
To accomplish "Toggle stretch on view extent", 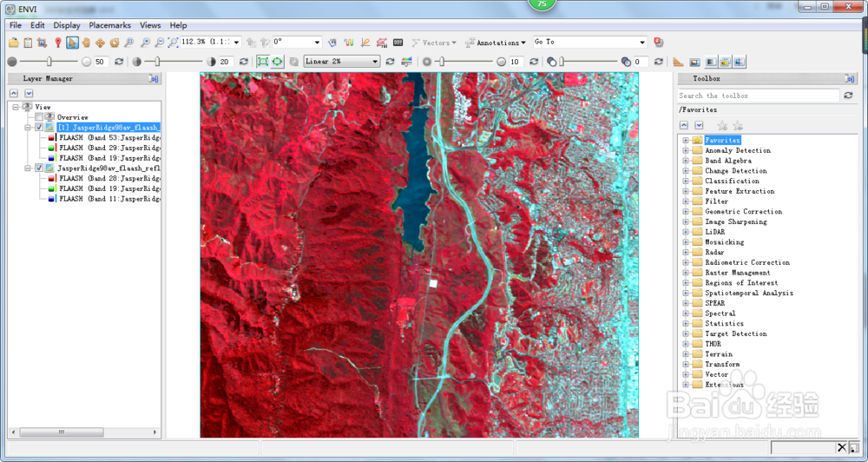I will [278, 62].
